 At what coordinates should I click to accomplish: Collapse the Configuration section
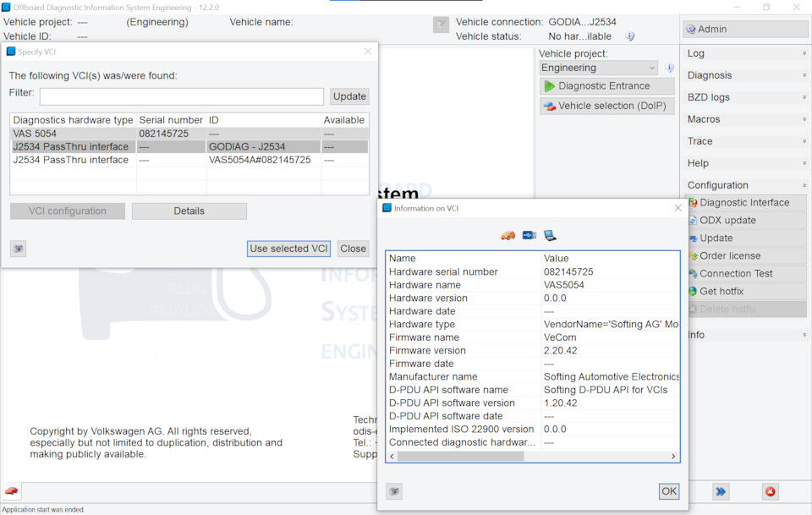[745, 185]
